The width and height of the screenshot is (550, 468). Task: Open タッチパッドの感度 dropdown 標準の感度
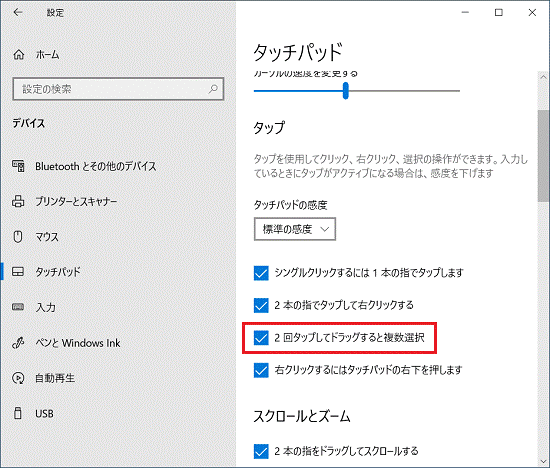pos(295,229)
